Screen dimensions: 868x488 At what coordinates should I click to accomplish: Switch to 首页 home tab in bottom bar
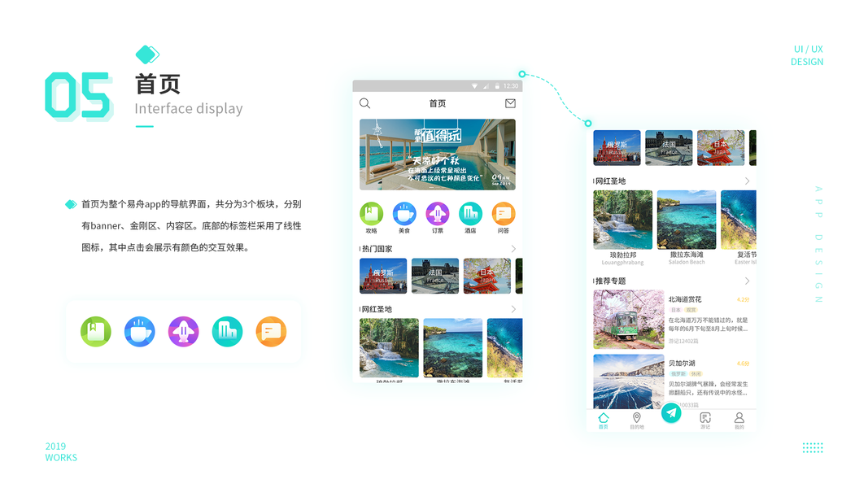[604, 420]
